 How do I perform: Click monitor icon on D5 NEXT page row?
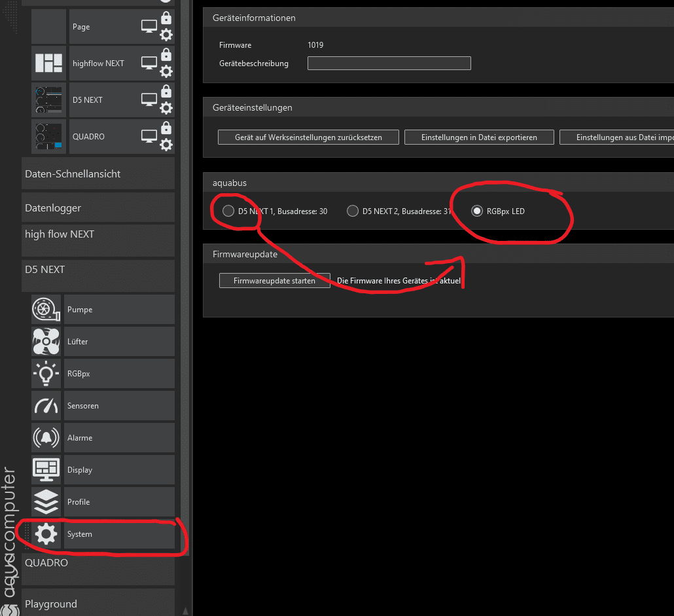pyautogui.click(x=149, y=100)
